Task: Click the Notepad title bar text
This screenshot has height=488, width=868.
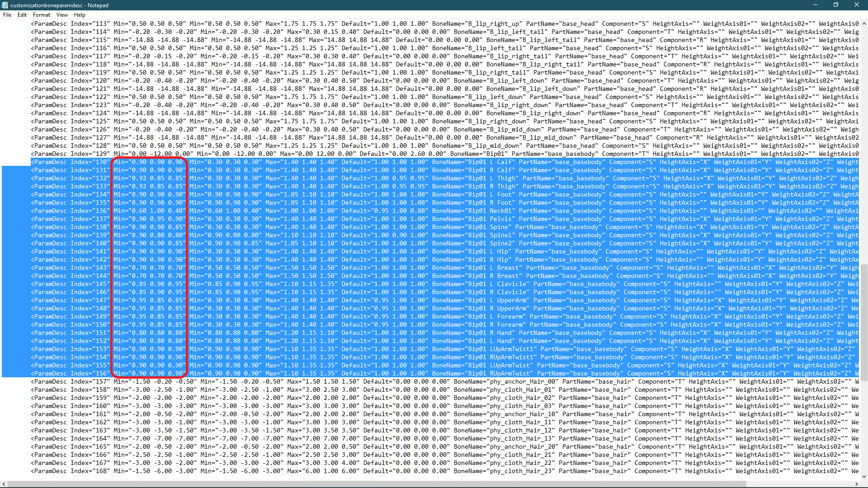Action: 59,5
